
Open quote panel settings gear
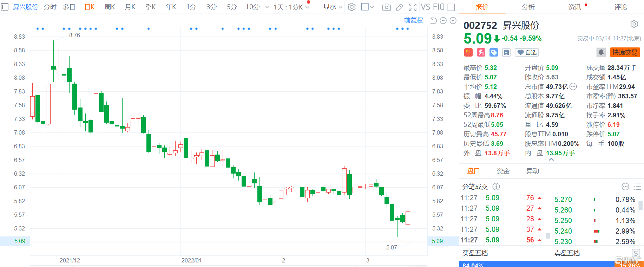634,24
